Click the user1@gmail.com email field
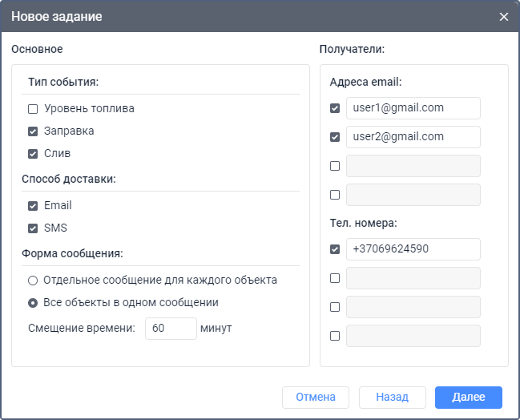Screen dimensions: 520x420 (413, 108)
